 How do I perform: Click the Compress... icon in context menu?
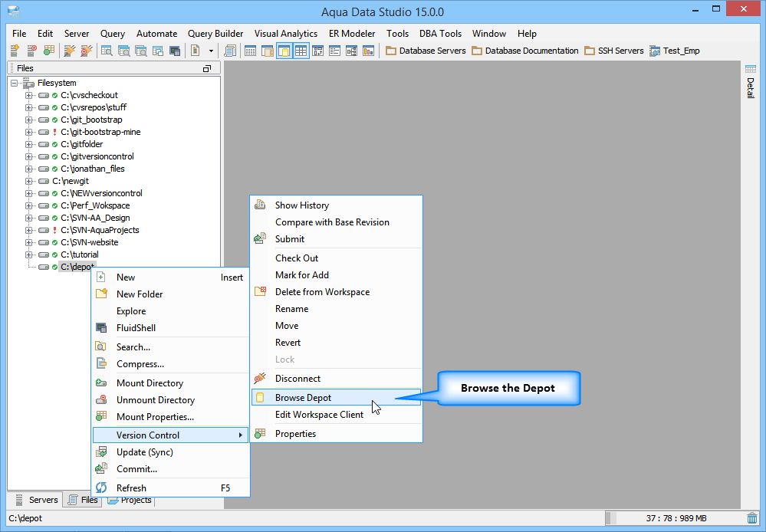click(x=101, y=363)
